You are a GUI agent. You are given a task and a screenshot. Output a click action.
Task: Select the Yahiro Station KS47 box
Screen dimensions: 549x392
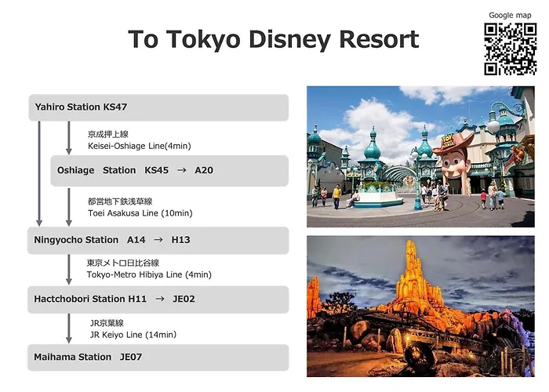(158, 107)
